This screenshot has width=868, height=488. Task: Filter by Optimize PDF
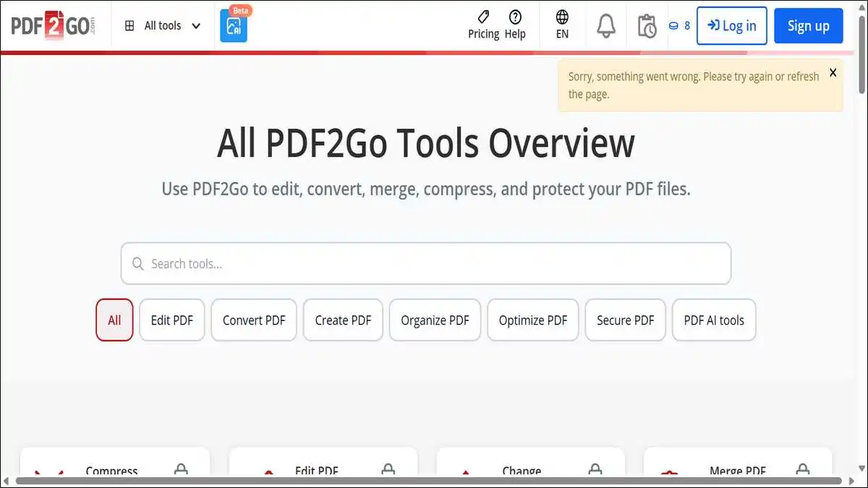(533, 320)
